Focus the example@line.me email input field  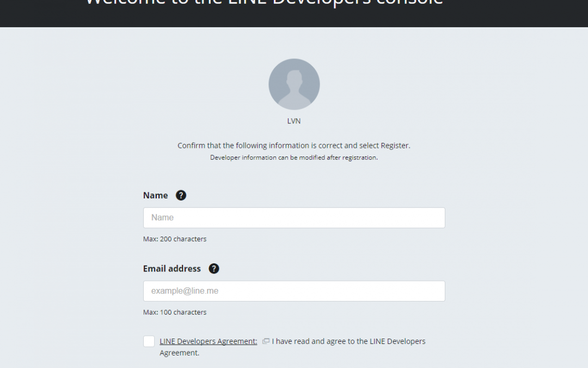pos(294,291)
